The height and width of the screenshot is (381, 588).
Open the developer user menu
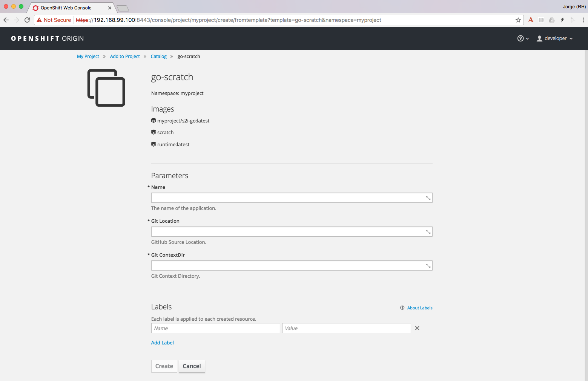pyautogui.click(x=555, y=38)
